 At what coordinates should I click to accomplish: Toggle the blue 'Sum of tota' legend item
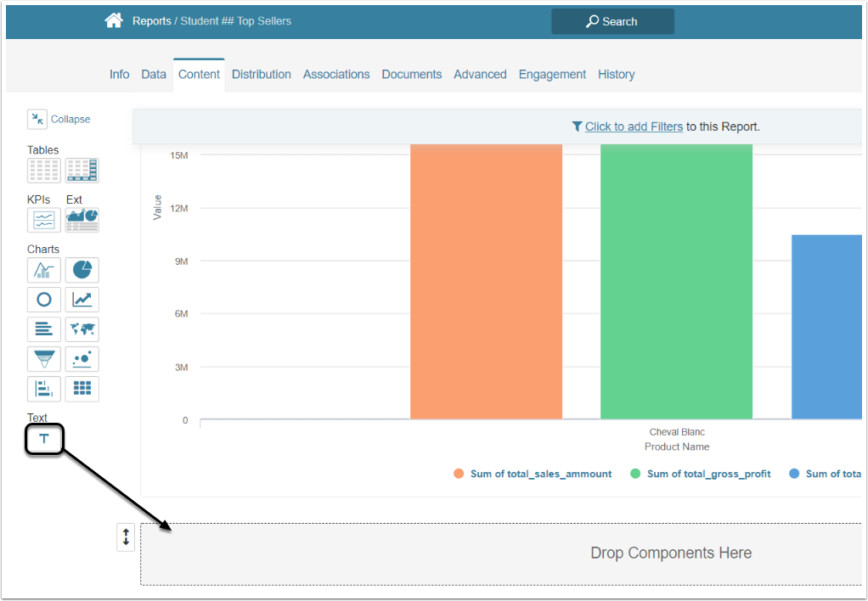[825, 474]
